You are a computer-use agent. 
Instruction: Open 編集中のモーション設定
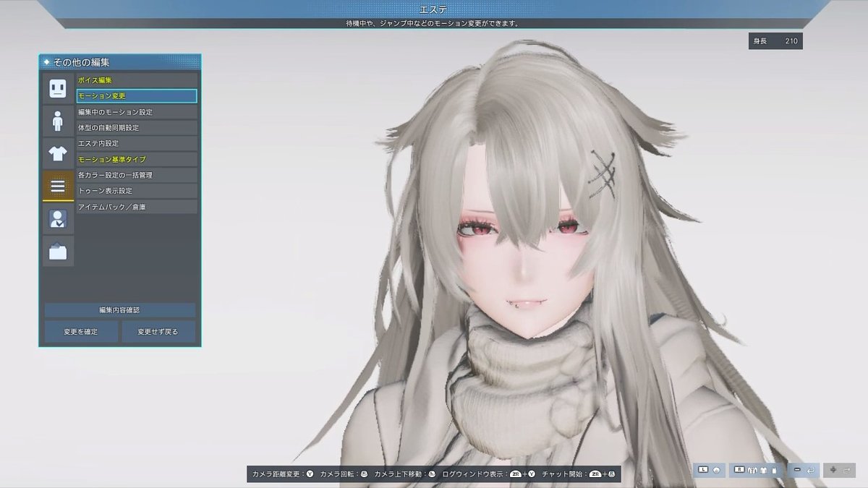click(137, 112)
